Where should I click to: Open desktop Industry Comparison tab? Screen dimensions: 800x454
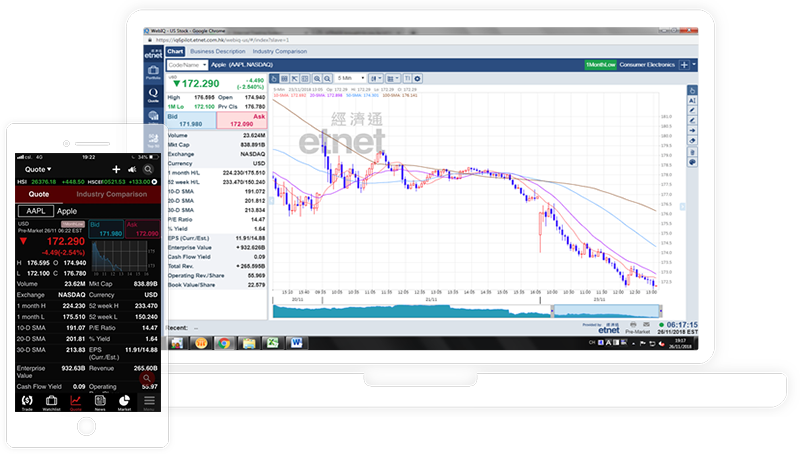pos(280,52)
